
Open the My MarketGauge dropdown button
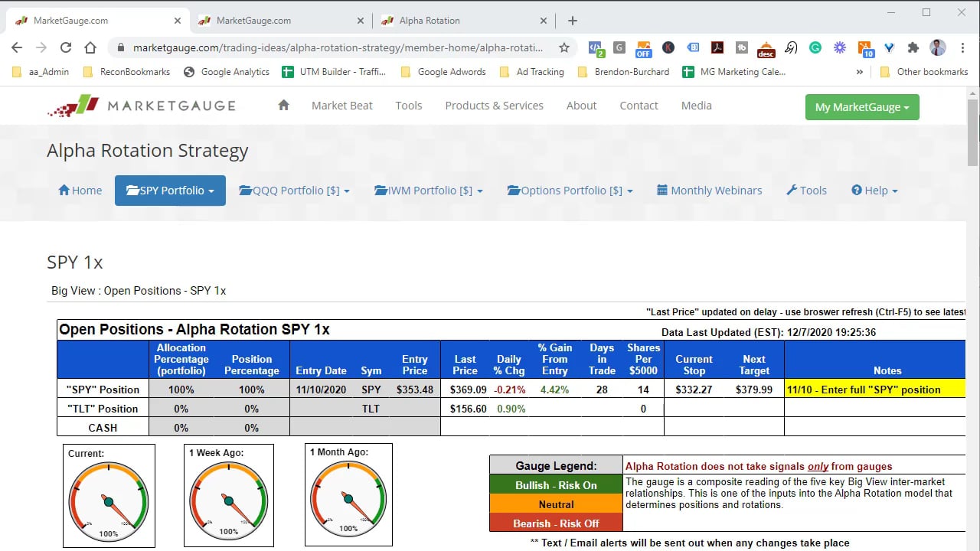click(862, 107)
